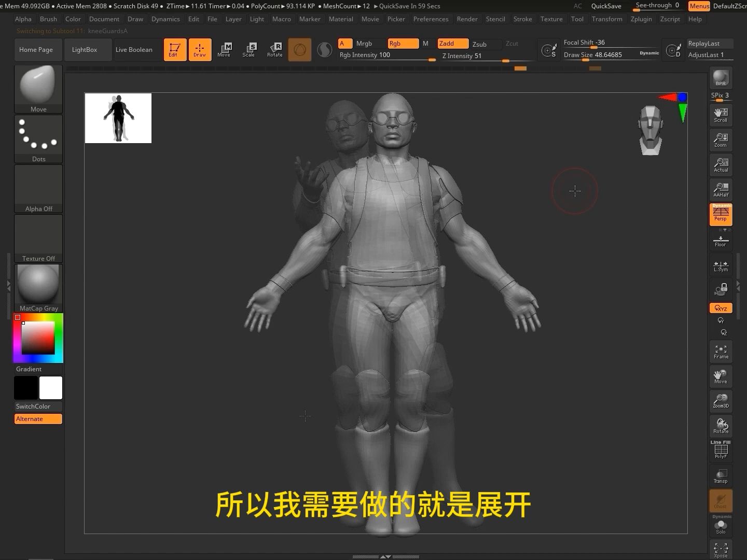Click the ReplayLast button
Screen dimensions: 747x560
(x=710, y=44)
